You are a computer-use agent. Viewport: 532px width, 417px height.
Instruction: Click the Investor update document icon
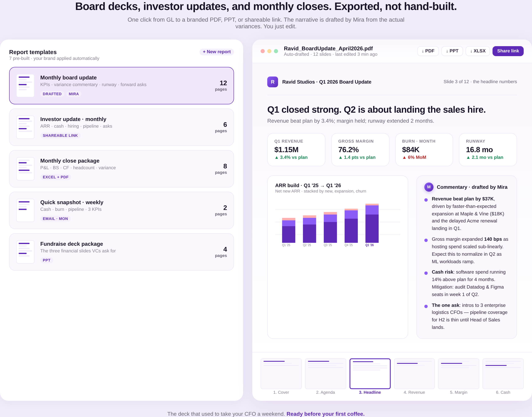coord(25,127)
